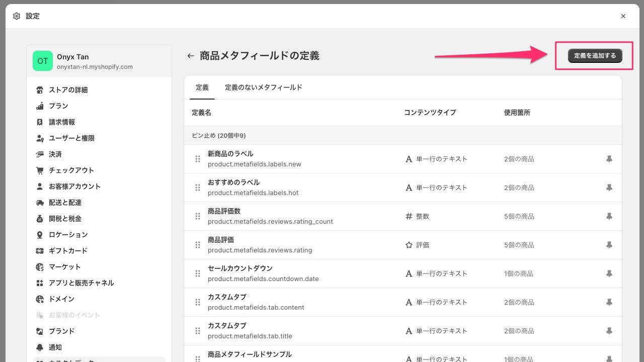
Task: Open 通知 settings
Action: pos(55,347)
